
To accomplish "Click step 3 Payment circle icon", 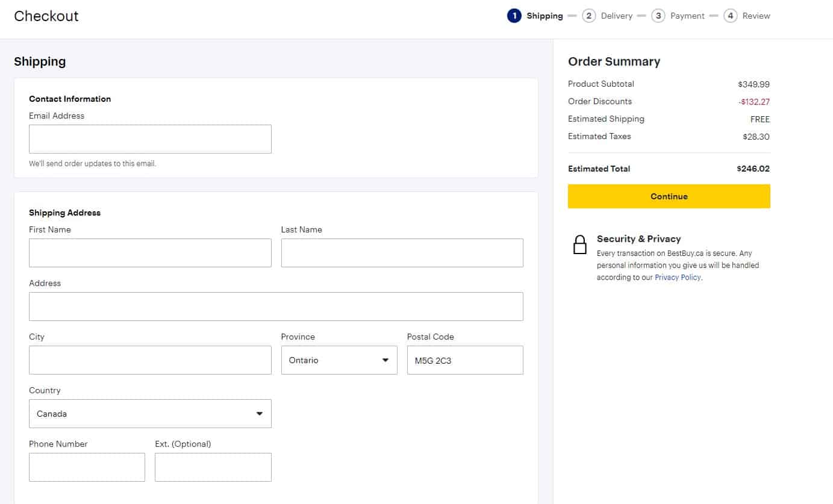I will click(x=658, y=16).
